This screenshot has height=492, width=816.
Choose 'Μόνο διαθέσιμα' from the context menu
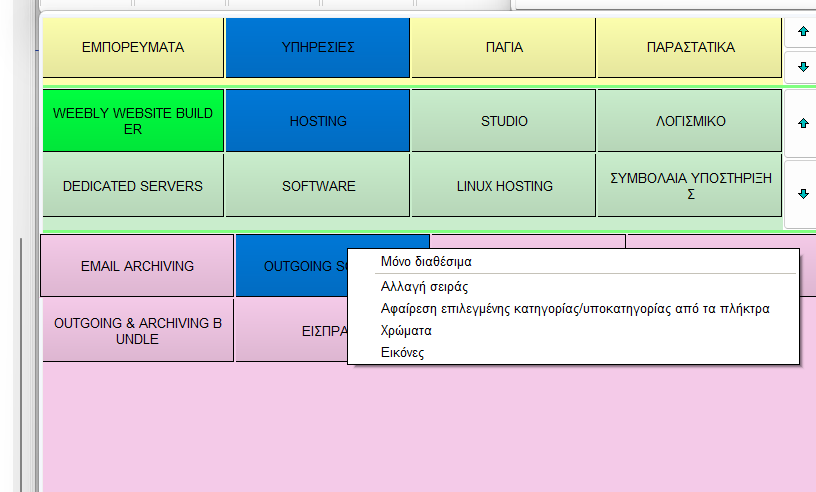pyautogui.click(x=425, y=262)
